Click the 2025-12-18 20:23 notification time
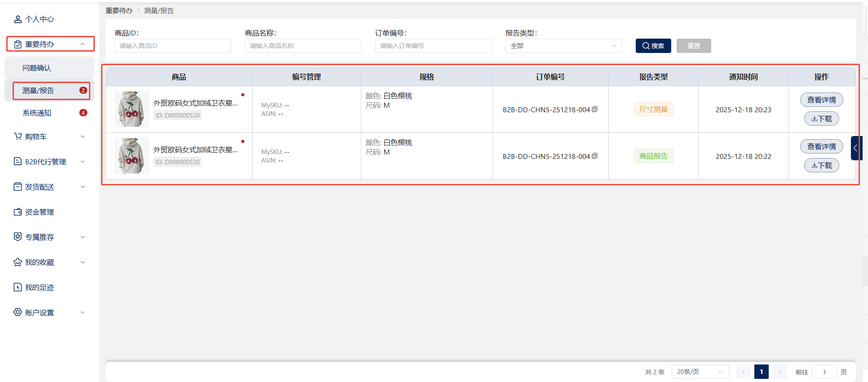This screenshot has width=868, height=382. 743,110
